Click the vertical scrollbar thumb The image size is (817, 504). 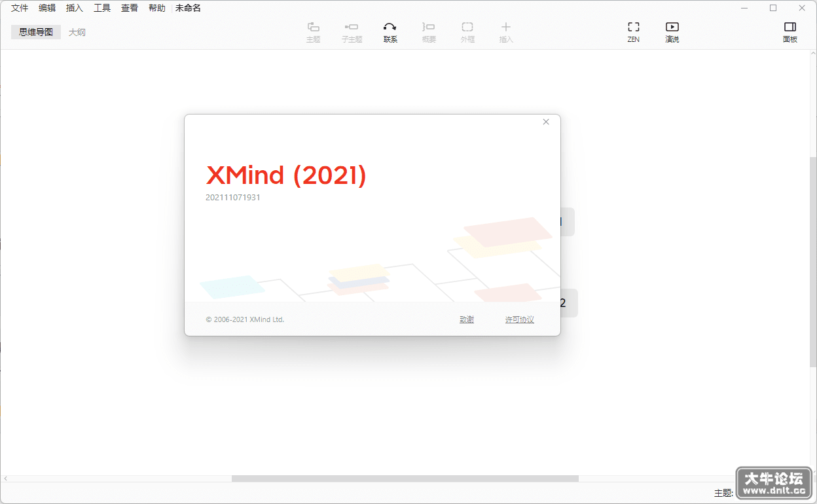click(813, 262)
